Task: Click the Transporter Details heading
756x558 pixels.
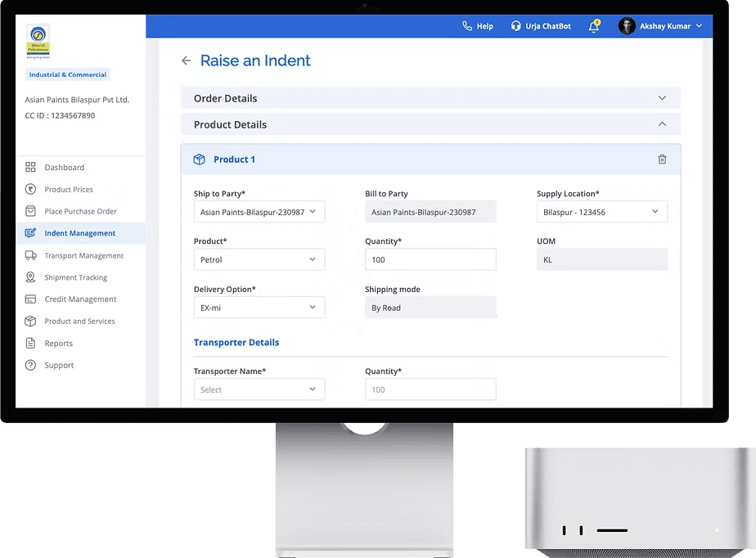Action: click(236, 342)
